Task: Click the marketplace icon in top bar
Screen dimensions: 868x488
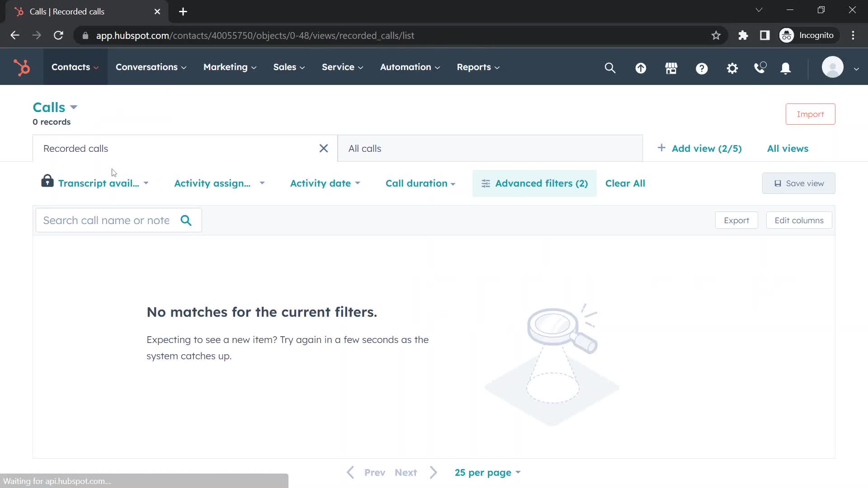Action: [x=672, y=67]
